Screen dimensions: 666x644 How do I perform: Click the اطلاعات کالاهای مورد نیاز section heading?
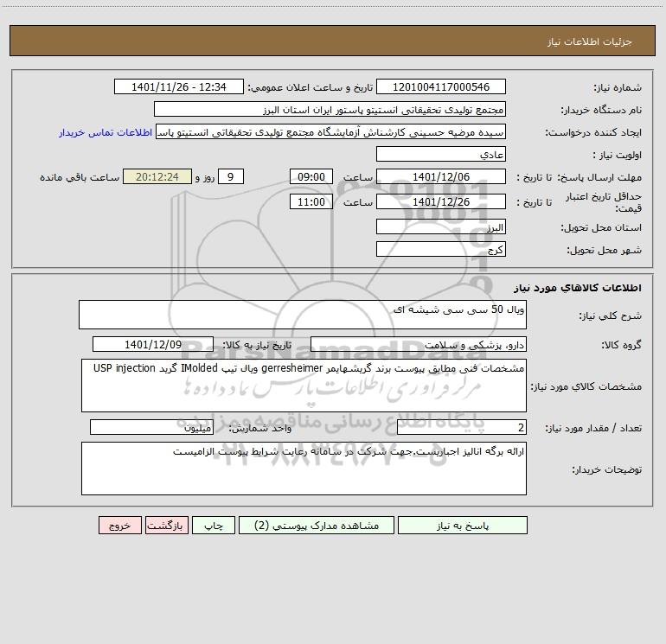point(578,288)
